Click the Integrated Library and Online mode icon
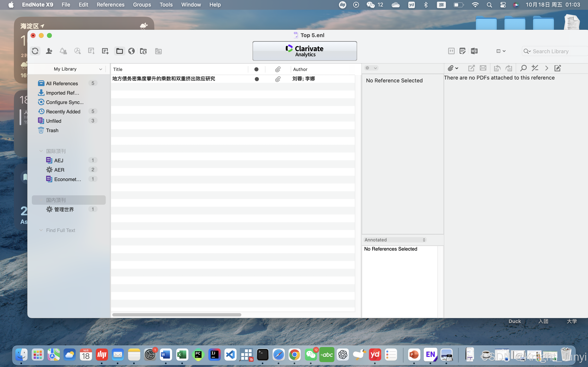The height and width of the screenshot is (367, 588). point(143,51)
